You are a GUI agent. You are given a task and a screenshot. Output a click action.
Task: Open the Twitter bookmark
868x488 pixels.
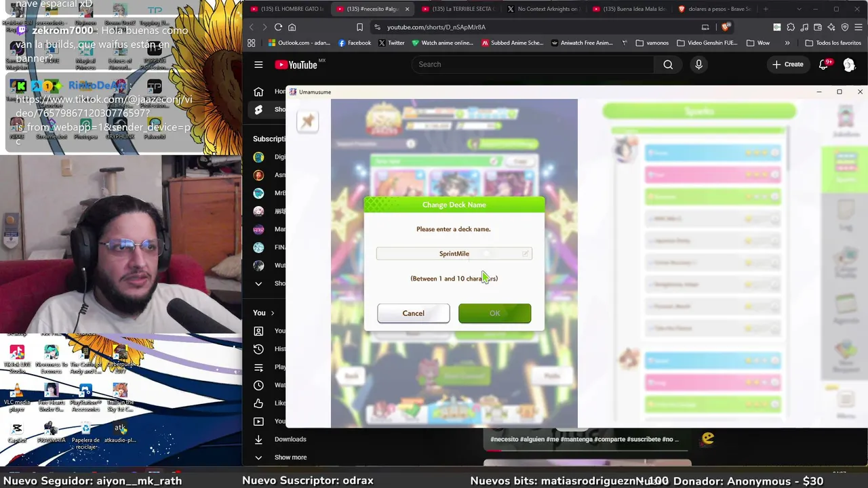tap(391, 43)
